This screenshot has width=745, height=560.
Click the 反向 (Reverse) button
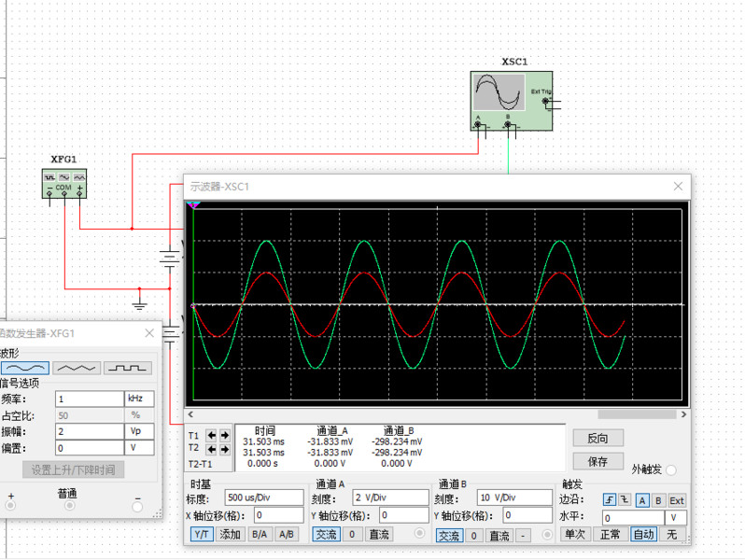click(597, 439)
